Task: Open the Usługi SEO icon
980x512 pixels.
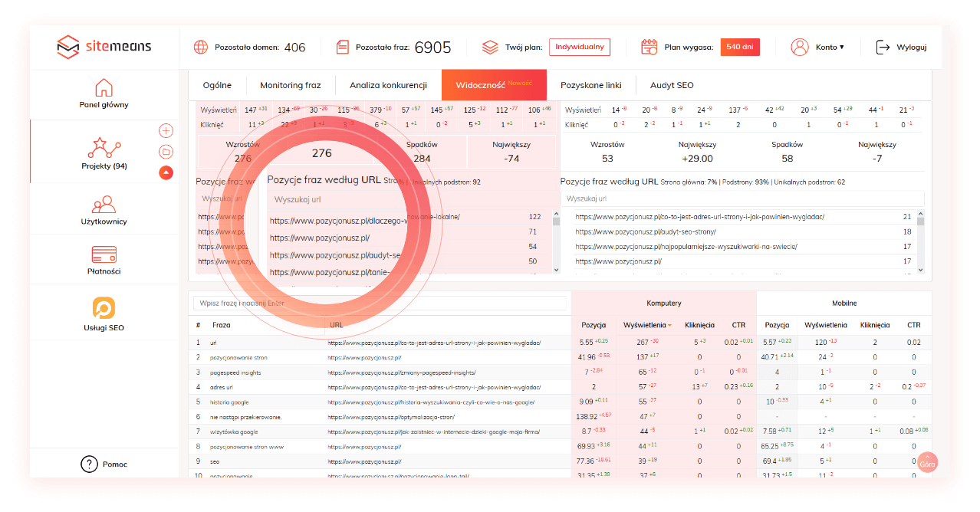Action: point(104,307)
